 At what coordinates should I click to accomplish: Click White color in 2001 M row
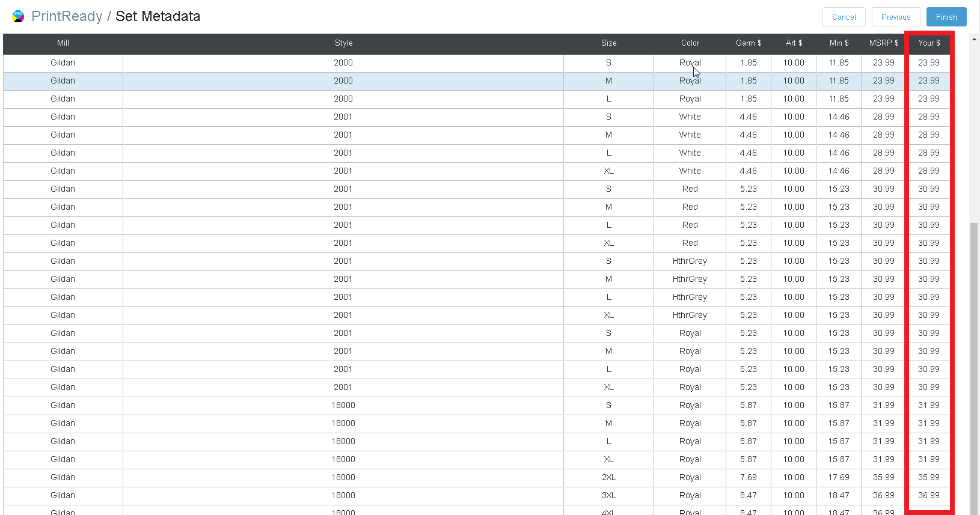point(690,135)
